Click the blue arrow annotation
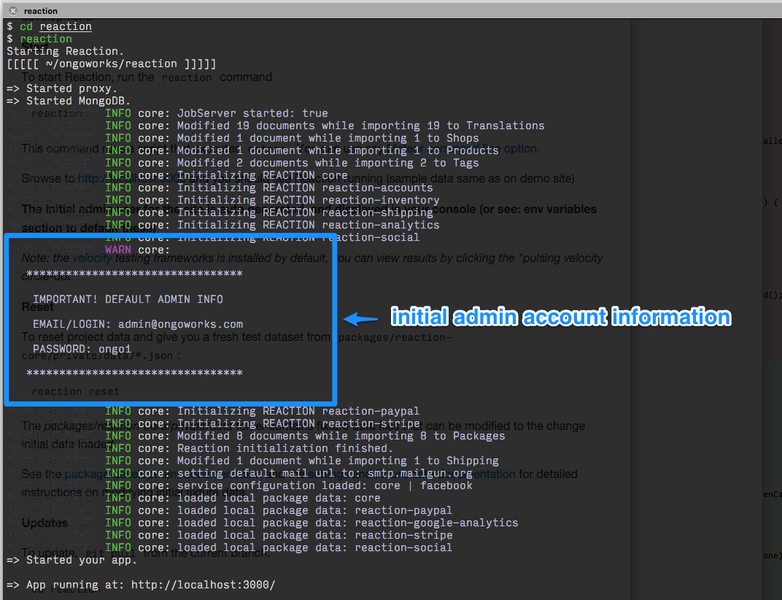 [x=361, y=318]
